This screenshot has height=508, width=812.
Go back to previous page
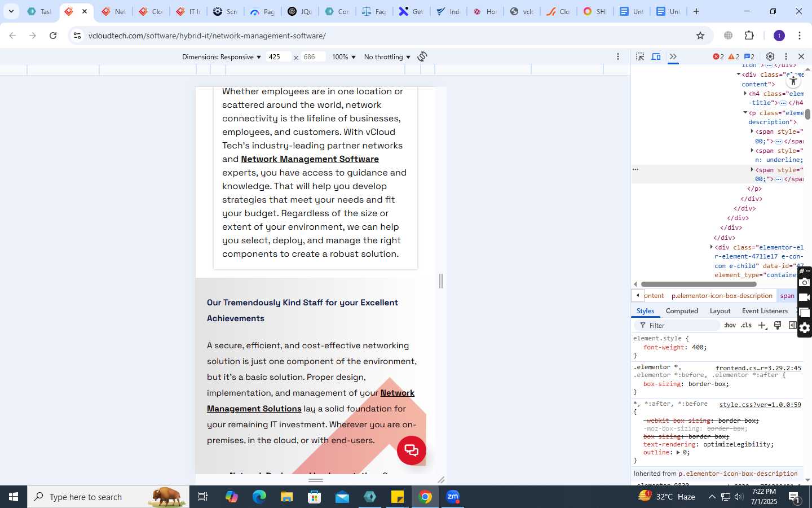pyautogui.click(x=12, y=36)
